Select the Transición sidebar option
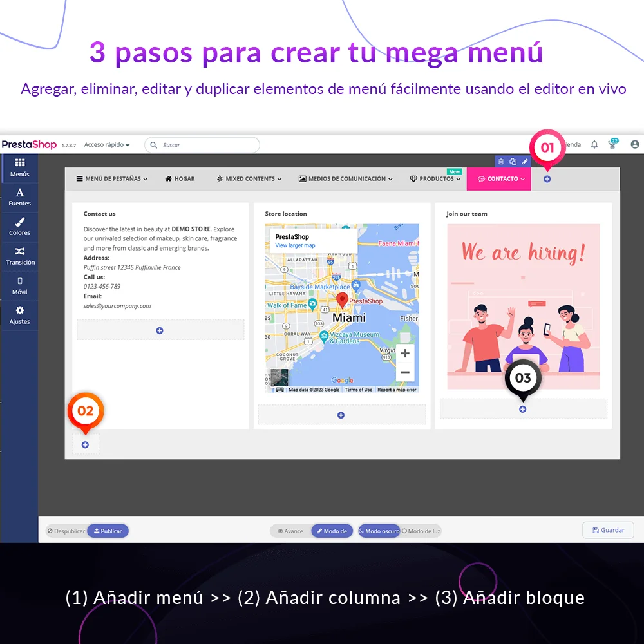This screenshot has height=644, width=644. [x=19, y=256]
